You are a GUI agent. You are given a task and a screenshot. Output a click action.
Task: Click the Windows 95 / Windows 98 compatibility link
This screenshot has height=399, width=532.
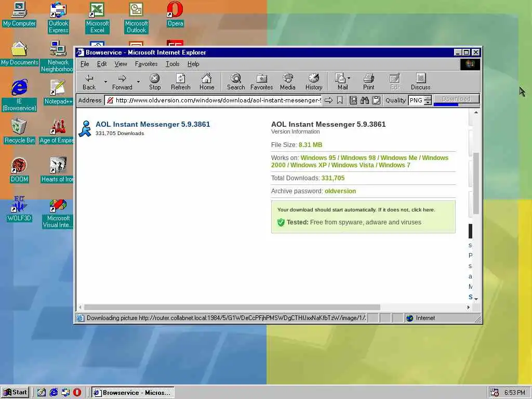(x=360, y=161)
